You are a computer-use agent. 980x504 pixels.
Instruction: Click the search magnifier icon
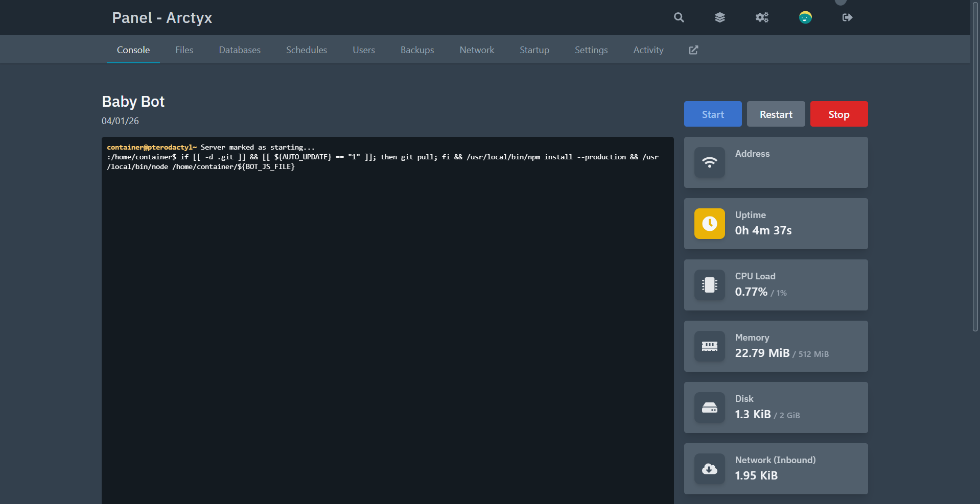point(679,17)
